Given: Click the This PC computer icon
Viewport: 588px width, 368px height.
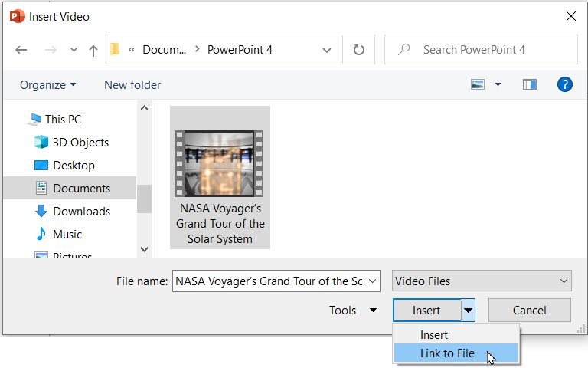Looking at the screenshot, I should pos(34,120).
